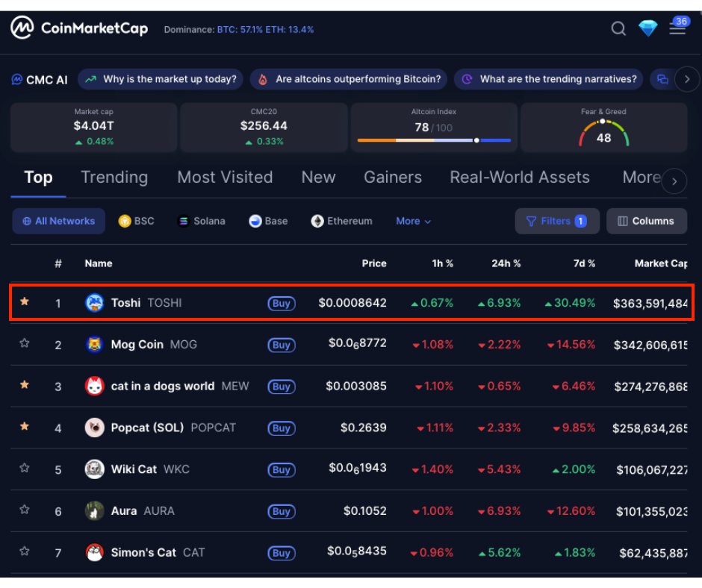The height and width of the screenshot is (588, 702).
Task: Switch to the New tab
Action: [x=318, y=178]
